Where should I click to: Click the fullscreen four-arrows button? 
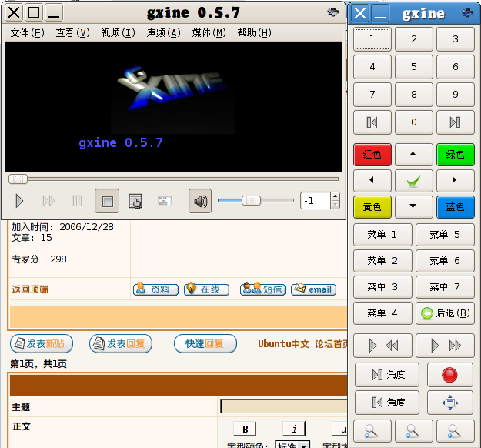click(450, 403)
